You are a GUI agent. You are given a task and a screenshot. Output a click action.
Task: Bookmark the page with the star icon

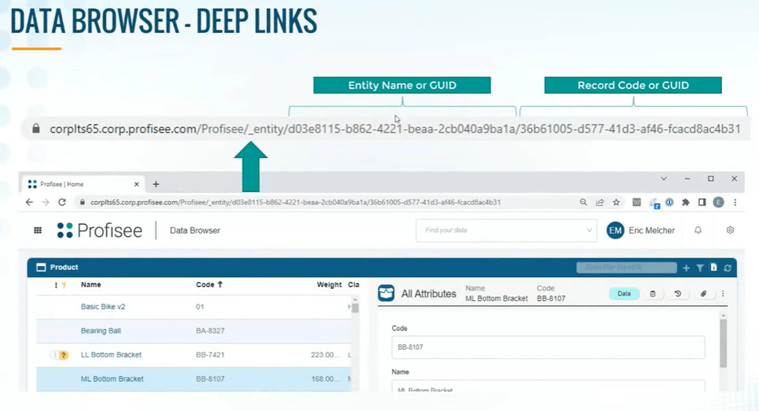[616, 202]
